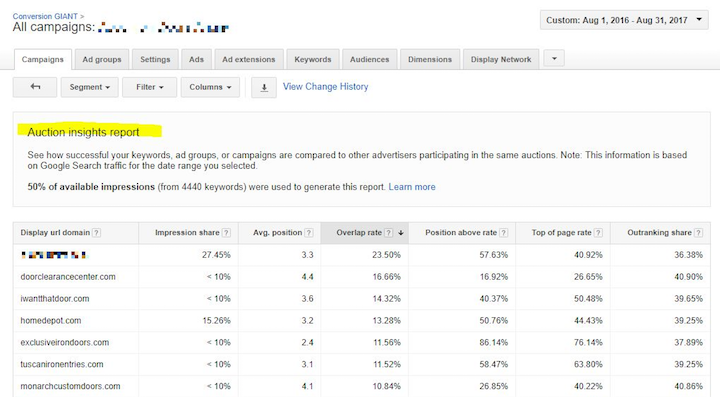
Task: Click the Learn more link
Action: coord(412,187)
